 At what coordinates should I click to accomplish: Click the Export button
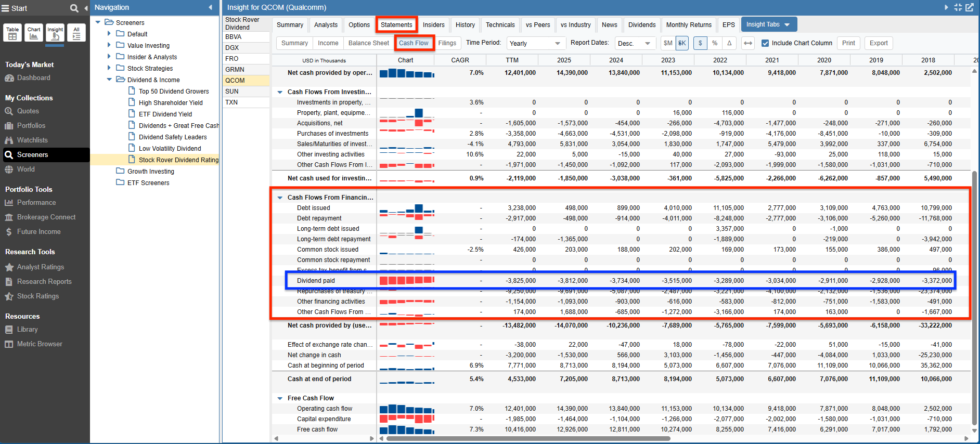879,43
